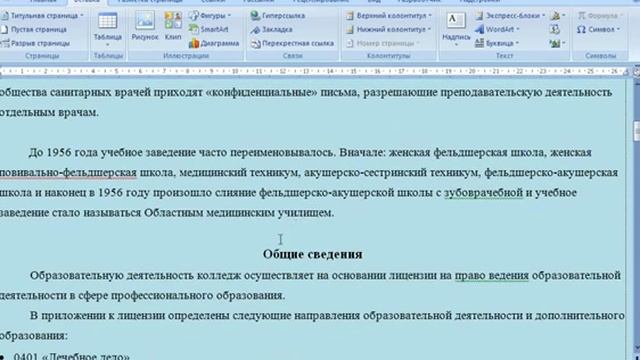Open the Символ symbol menu
Viewport: 640px width, 360px height.
click(x=598, y=29)
